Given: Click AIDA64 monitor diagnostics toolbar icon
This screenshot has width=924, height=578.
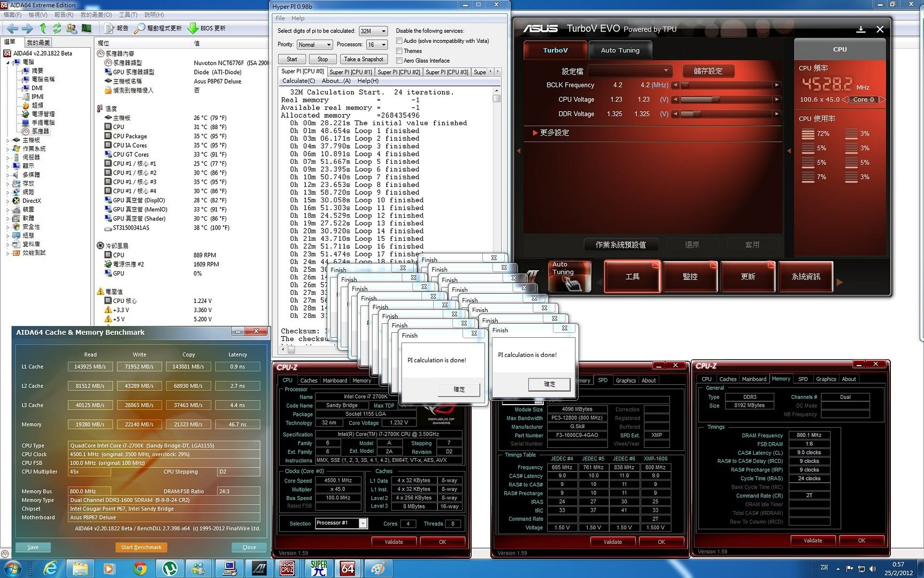Looking at the screenshot, I should click(86, 28).
